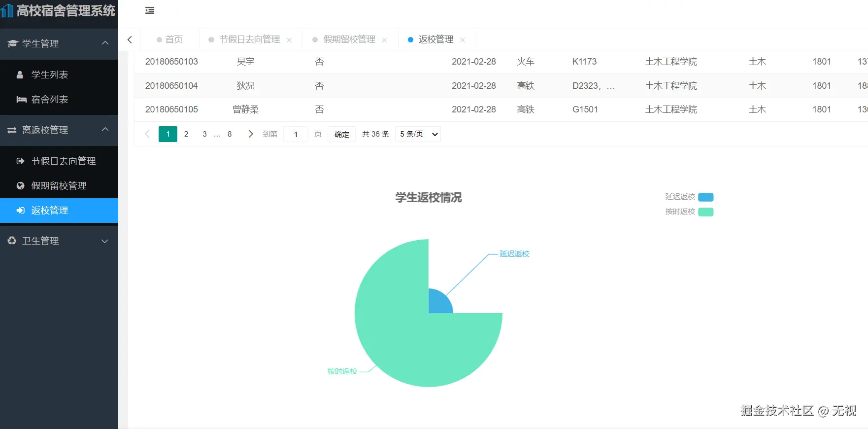Open 学生列表 in the sidebar
The image size is (868, 429).
pos(59,74)
